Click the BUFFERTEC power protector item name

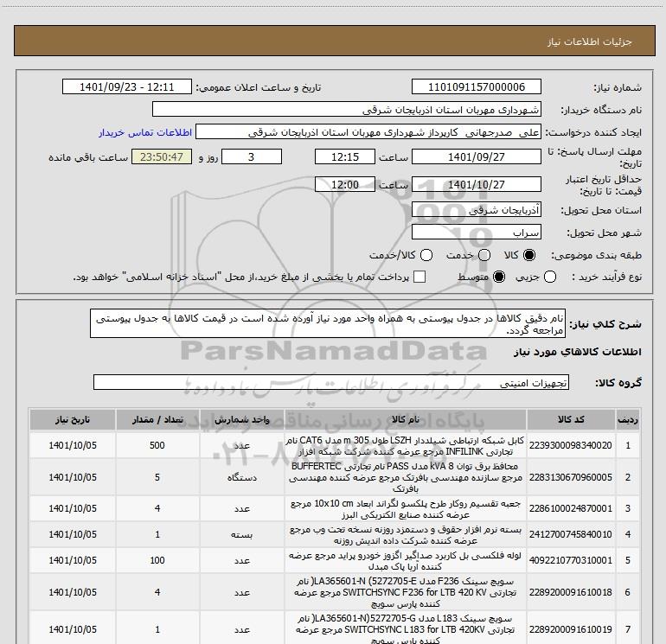tap(405, 477)
